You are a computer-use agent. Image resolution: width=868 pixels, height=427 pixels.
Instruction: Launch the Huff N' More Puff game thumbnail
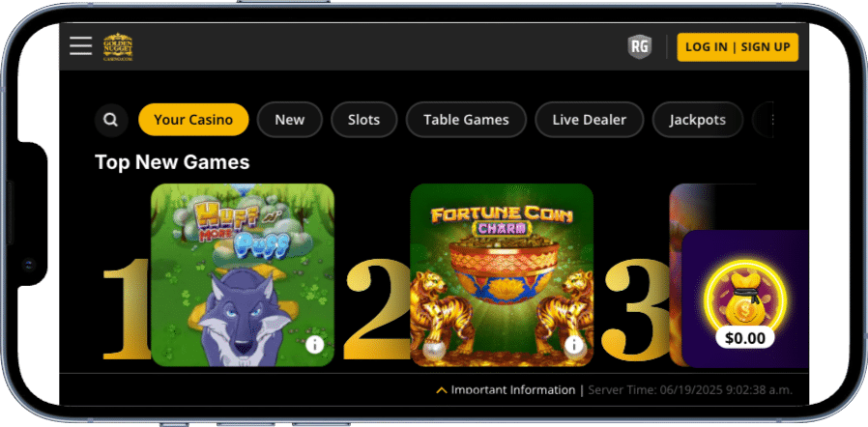tap(243, 275)
